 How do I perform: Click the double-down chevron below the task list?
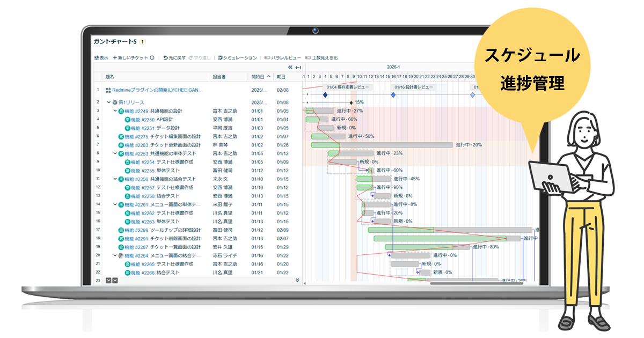pos(297,280)
